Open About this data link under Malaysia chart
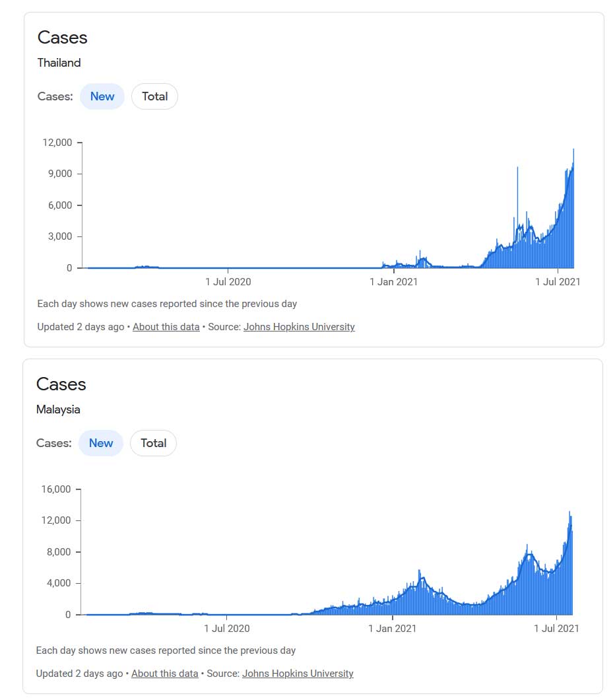The height and width of the screenshot is (700, 615). point(164,673)
